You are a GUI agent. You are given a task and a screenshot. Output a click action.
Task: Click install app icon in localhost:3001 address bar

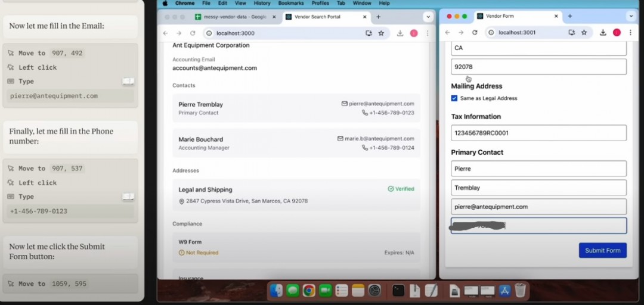tap(571, 32)
